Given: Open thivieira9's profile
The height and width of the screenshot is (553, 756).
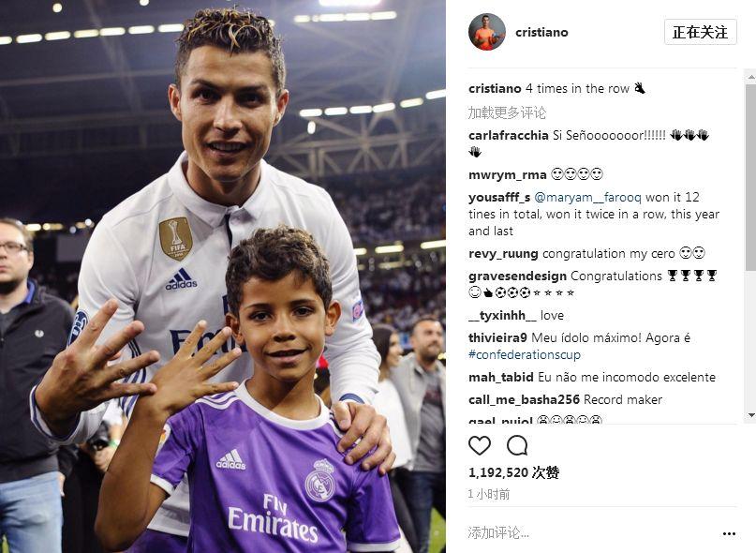Looking at the screenshot, I should (497, 337).
